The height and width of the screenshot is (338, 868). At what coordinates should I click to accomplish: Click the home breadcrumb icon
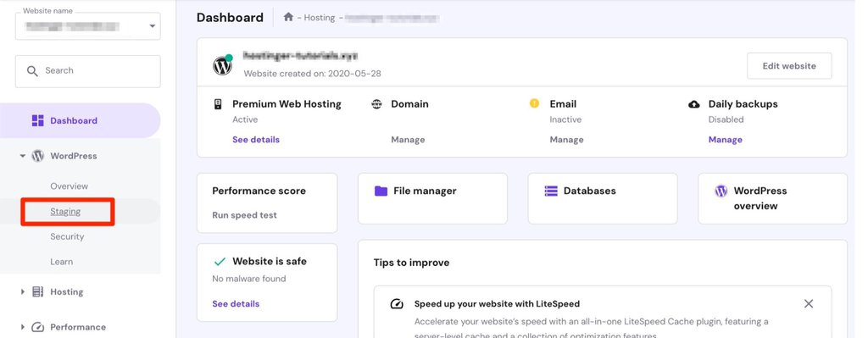pos(288,17)
